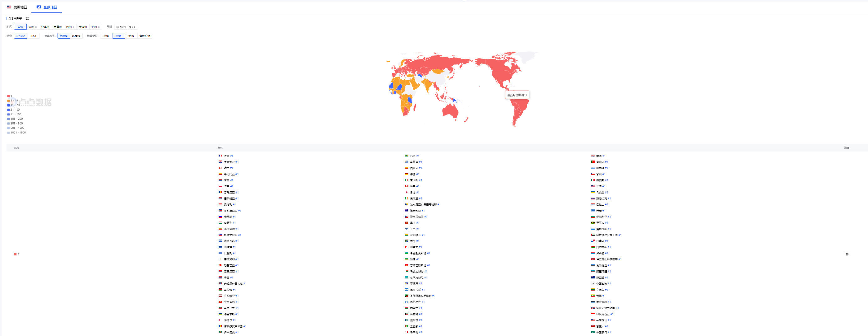The height and width of the screenshot is (336, 868).
Task: Select the 南美洲 region filter
Action: click(58, 27)
